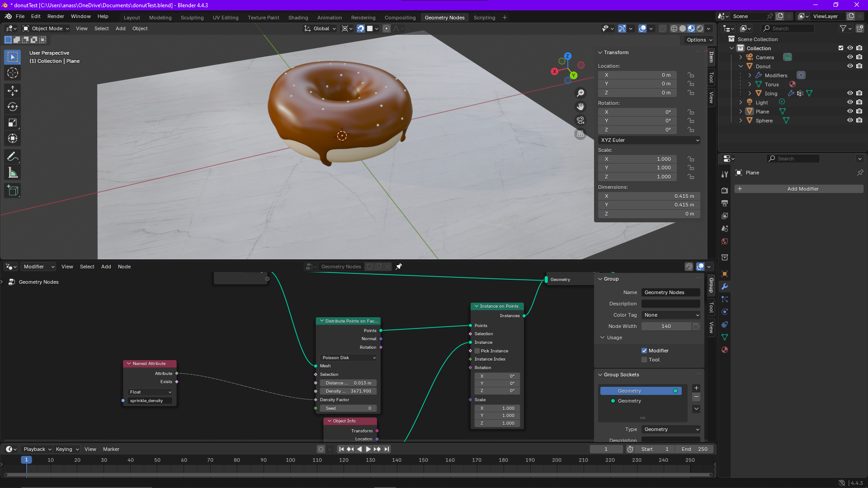The image size is (868, 488).
Task: Open the Object Data properties tab
Action: coord(725,337)
